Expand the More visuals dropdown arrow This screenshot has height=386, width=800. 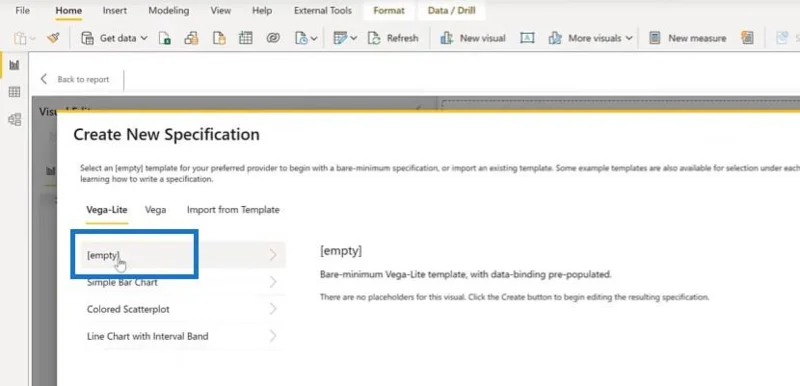[x=629, y=38]
